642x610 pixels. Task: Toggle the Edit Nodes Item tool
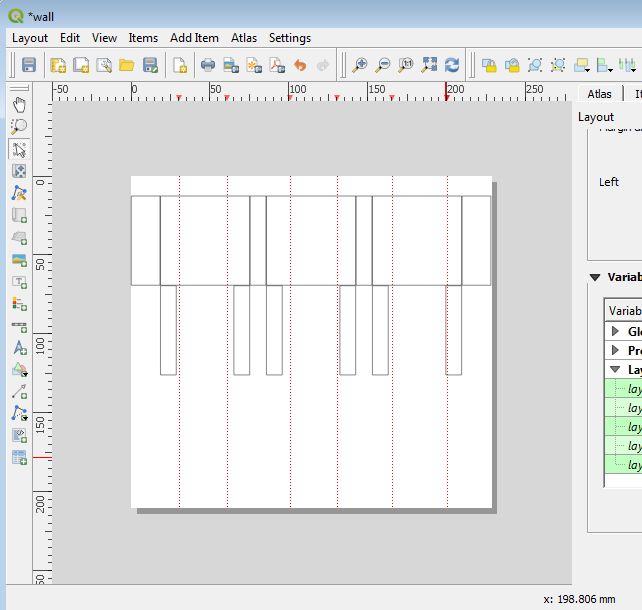(x=19, y=193)
